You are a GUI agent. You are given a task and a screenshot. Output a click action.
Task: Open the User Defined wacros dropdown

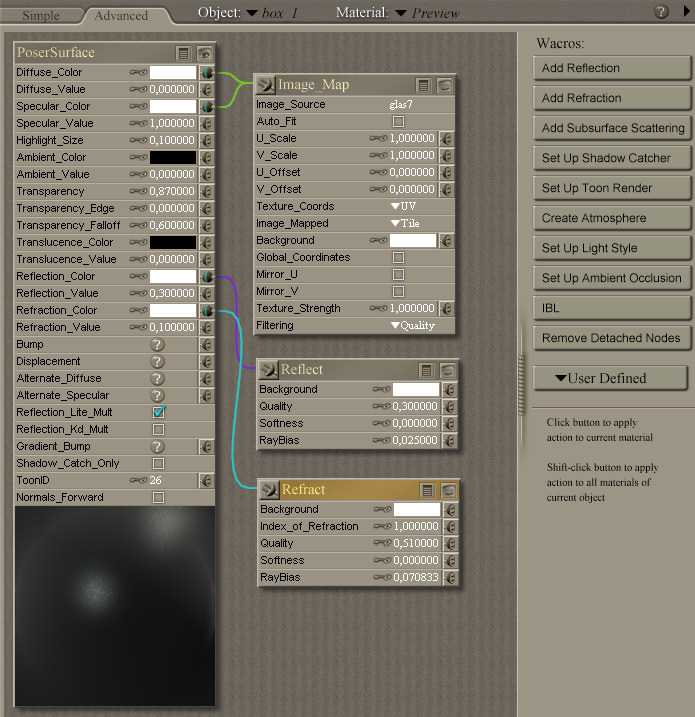click(x=610, y=378)
